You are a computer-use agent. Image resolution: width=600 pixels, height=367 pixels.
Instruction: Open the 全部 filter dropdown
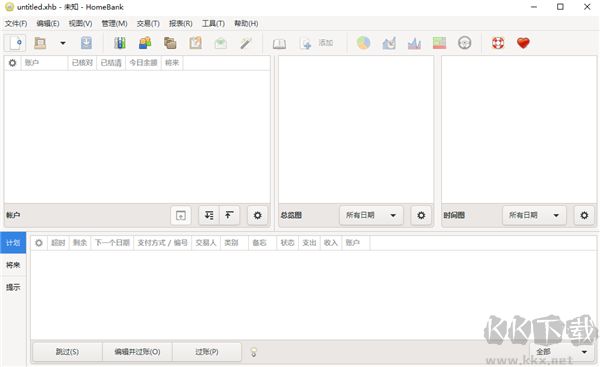tap(562, 352)
